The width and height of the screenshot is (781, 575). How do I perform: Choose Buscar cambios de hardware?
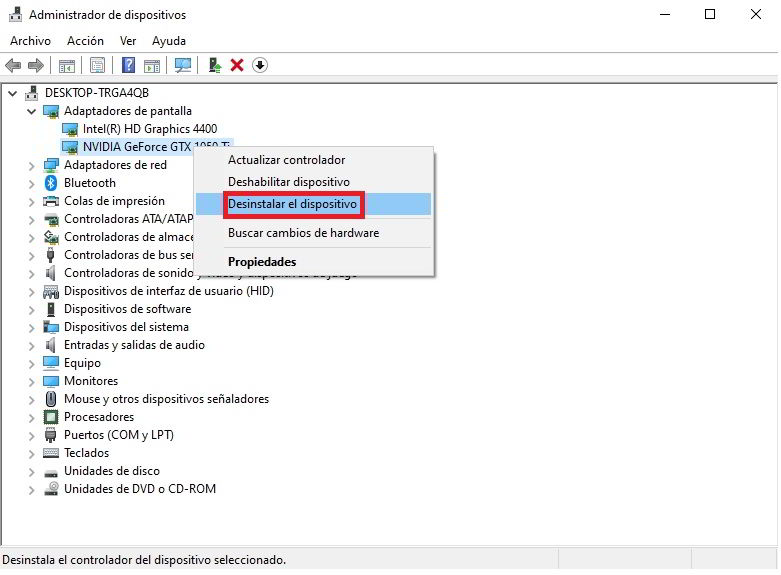314,233
